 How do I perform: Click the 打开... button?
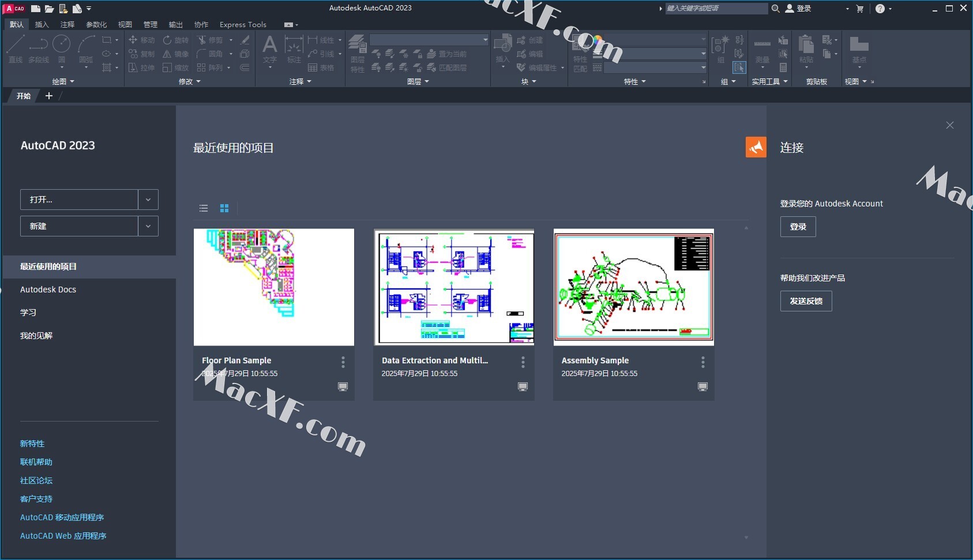pos(80,200)
